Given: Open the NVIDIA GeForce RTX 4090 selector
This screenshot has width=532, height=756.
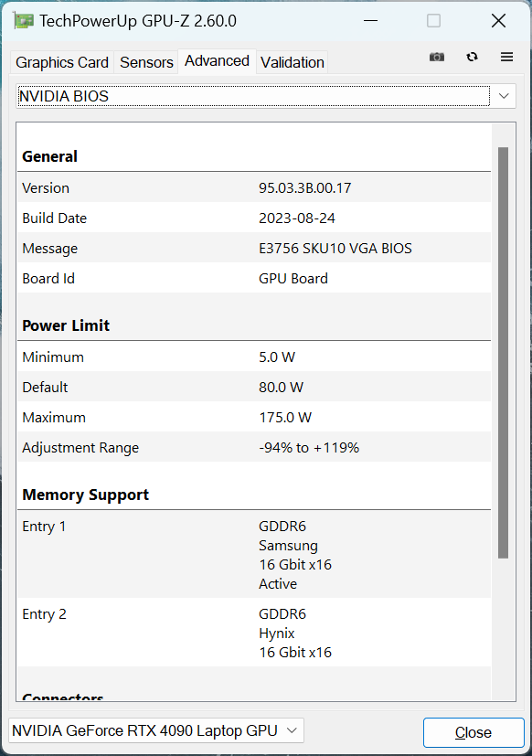Looking at the screenshot, I should 146,730.
